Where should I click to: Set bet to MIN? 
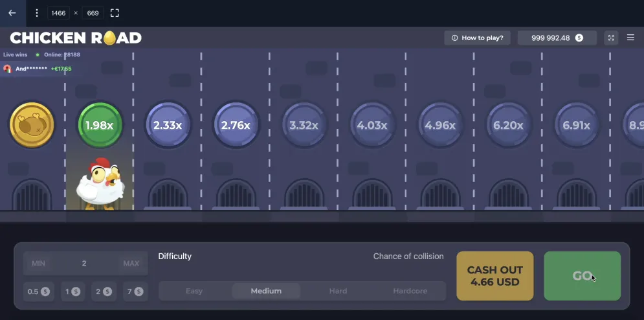[38, 264]
